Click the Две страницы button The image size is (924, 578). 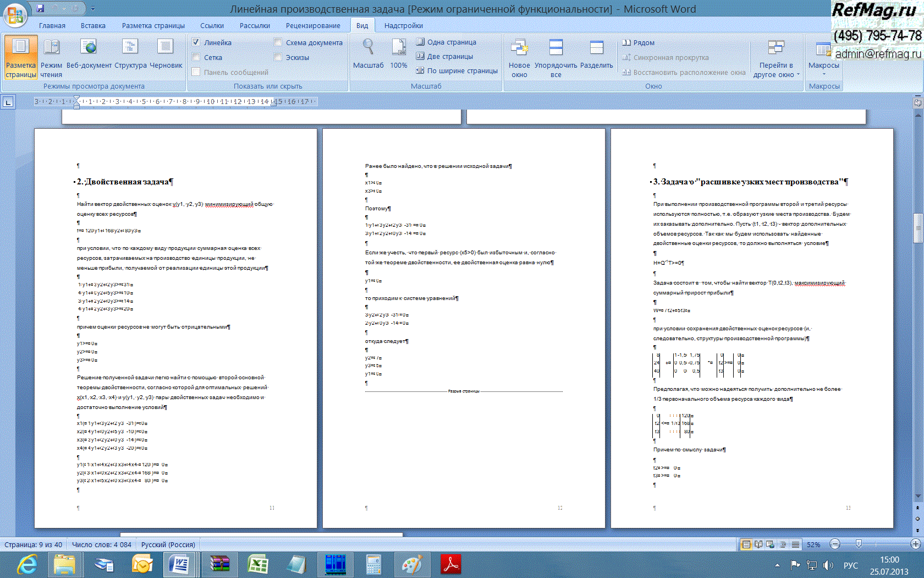(x=444, y=56)
